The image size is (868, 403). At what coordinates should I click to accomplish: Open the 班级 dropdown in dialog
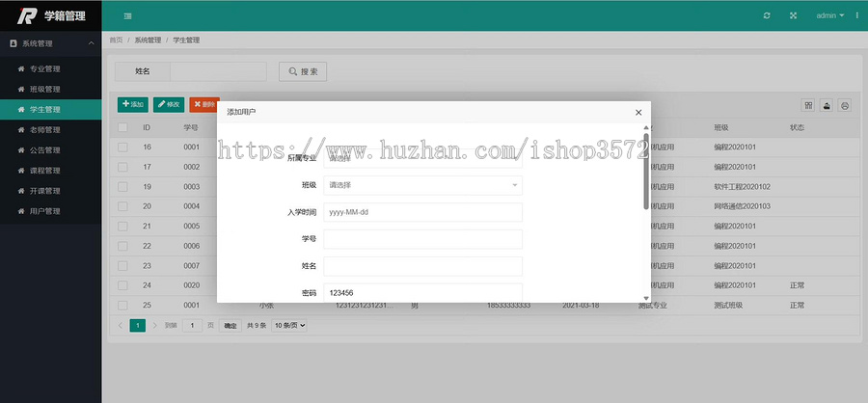pyautogui.click(x=423, y=185)
